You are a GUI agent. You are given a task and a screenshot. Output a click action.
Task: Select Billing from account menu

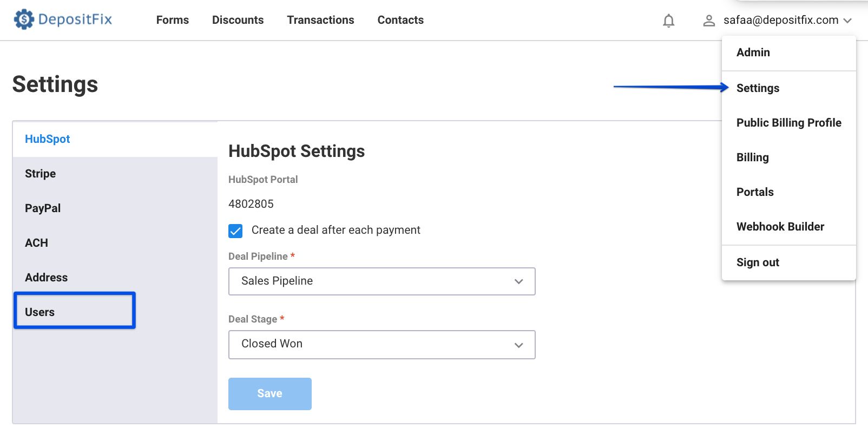click(789, 157)
